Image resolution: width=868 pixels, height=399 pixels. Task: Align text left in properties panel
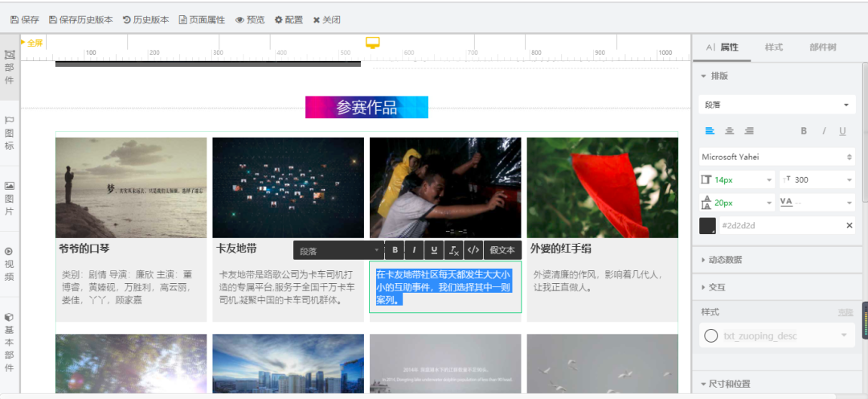tap(710, 131)
